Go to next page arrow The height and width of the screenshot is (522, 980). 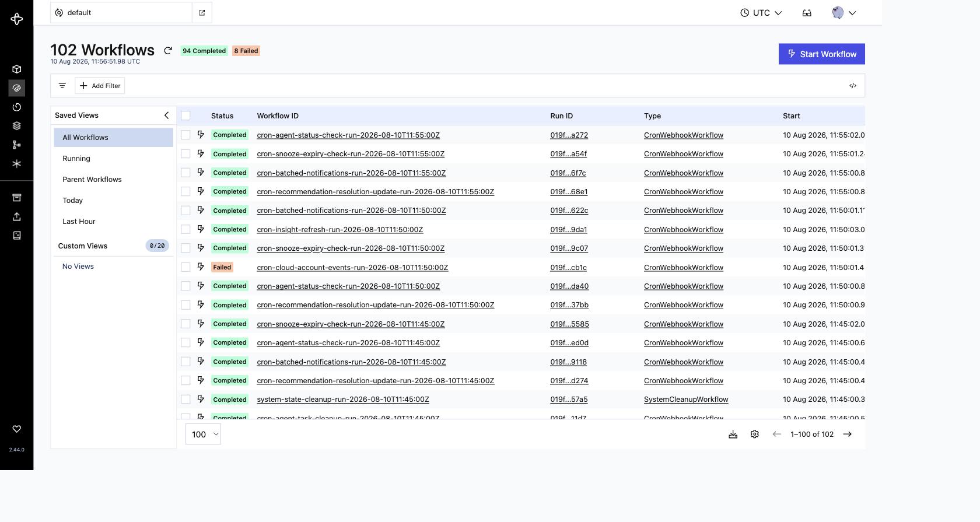click(x=848, y=435)
